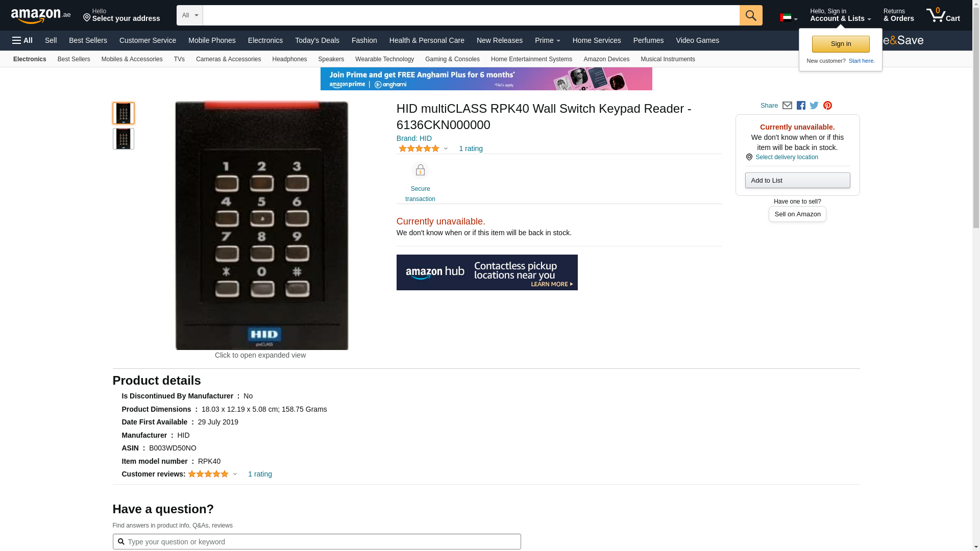
Task: Open the All hamburger menu
Action: tap(22, 40)
